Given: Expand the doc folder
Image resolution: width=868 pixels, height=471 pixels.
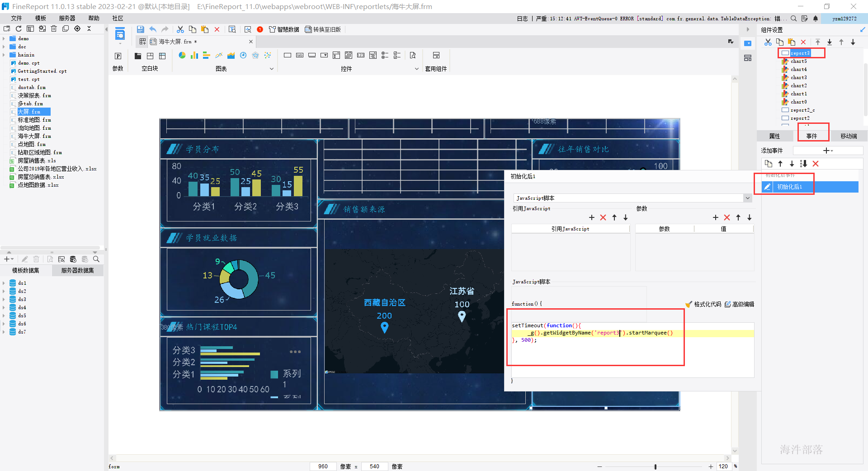Looking at the screenshot, I should (4, 47).
